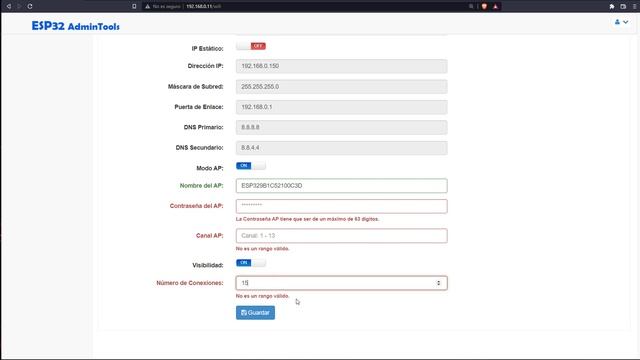Viewport: 640px width, 360px height.
Task: Click the browser sidebar panel icon
Action: pos(623,7)
